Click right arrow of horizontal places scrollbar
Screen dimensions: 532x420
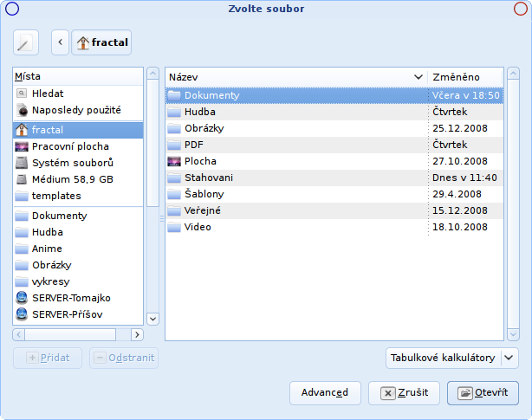point(137,335)
